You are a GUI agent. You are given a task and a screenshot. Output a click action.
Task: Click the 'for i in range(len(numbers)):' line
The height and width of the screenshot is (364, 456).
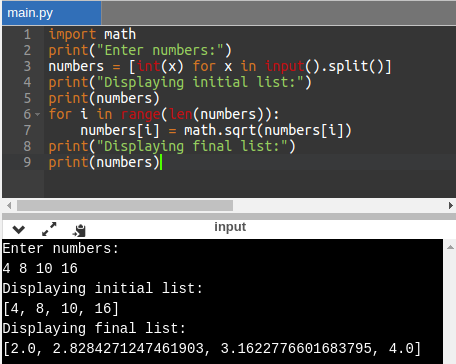click(164, 114)
